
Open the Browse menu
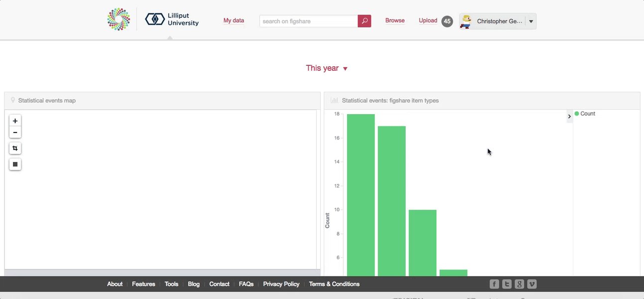click(395, 20)
